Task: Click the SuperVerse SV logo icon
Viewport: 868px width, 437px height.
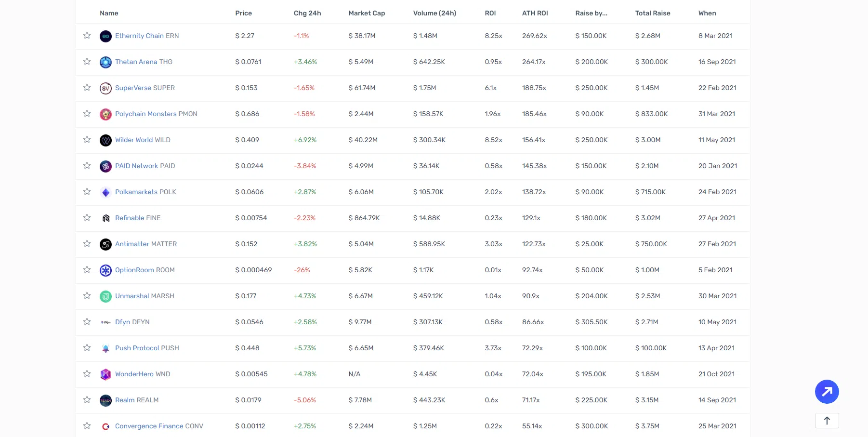Action: [105, 88]
